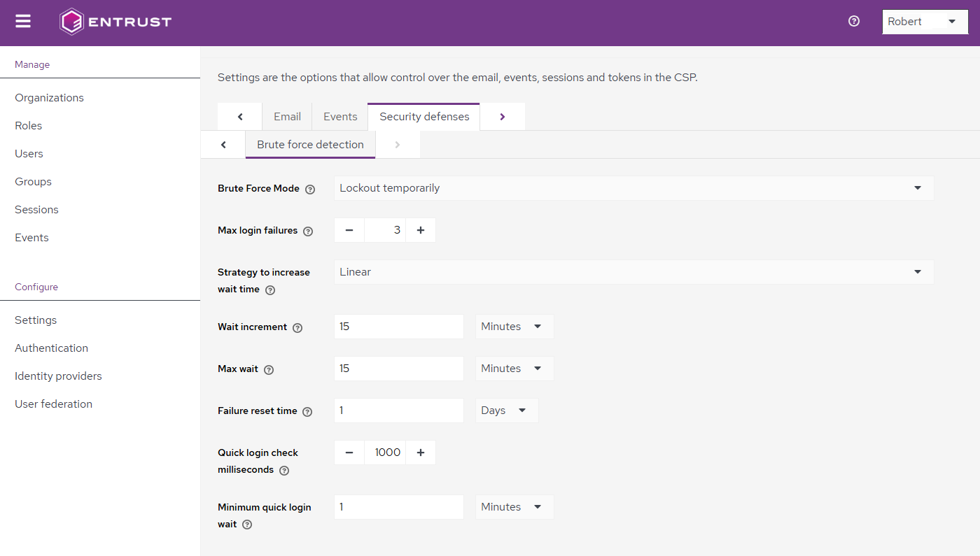Click the Entrust logo
The height and width of the screenshot is (556, 980).
tap(116, 22)
